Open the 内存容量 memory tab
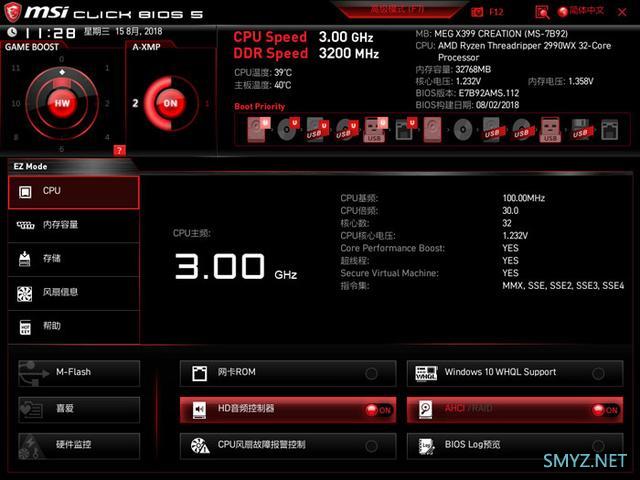Screen dimensions: 640x480 [73, 225]
